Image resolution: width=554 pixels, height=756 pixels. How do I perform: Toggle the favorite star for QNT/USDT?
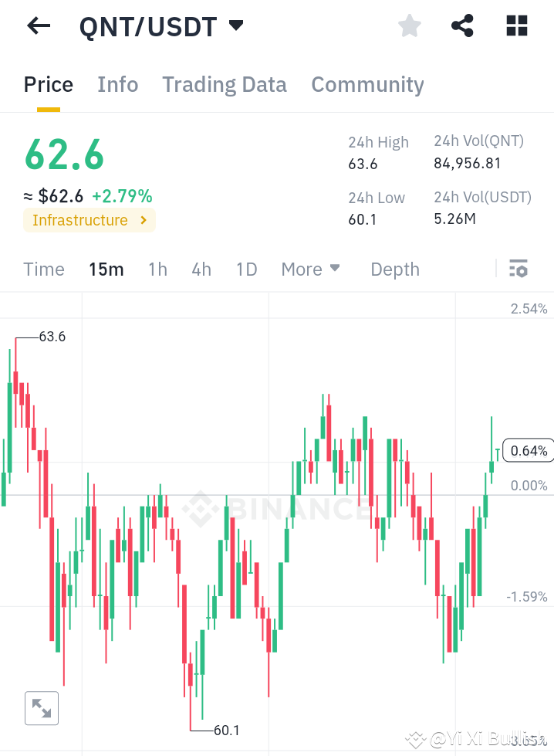[409, 25]
